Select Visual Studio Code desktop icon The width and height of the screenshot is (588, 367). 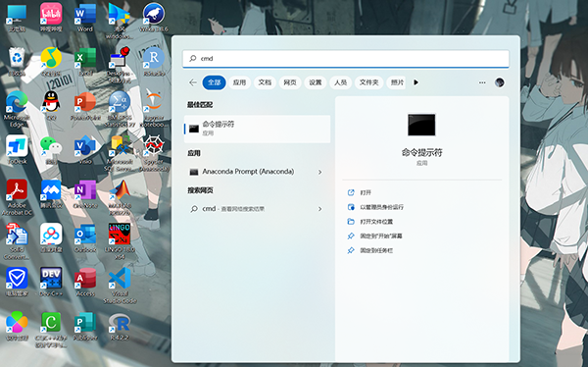(120, 286)
